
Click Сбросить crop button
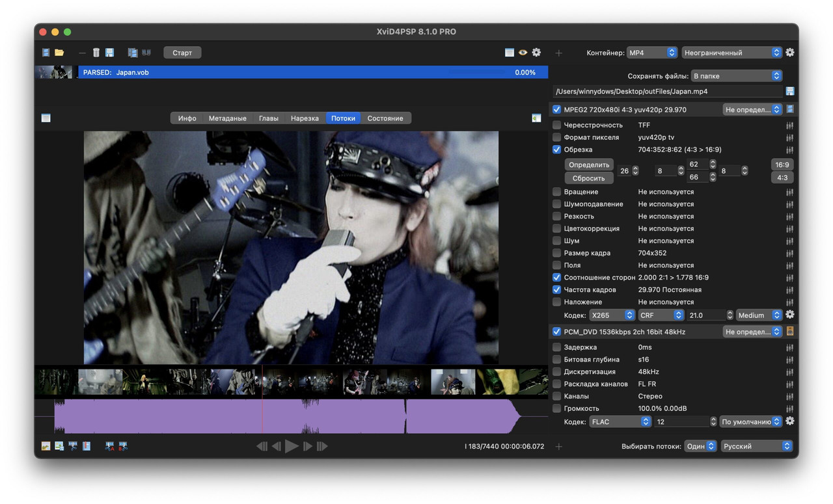(x=589, y=178)
